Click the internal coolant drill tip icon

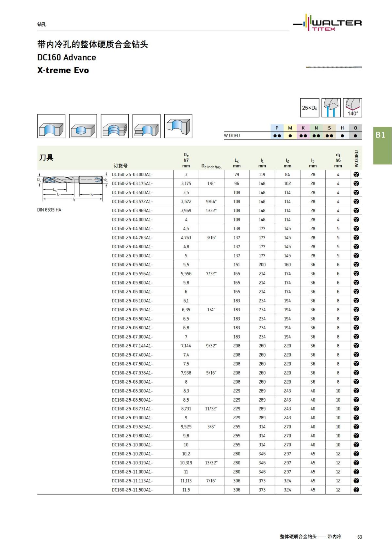[x=331, y=108]
